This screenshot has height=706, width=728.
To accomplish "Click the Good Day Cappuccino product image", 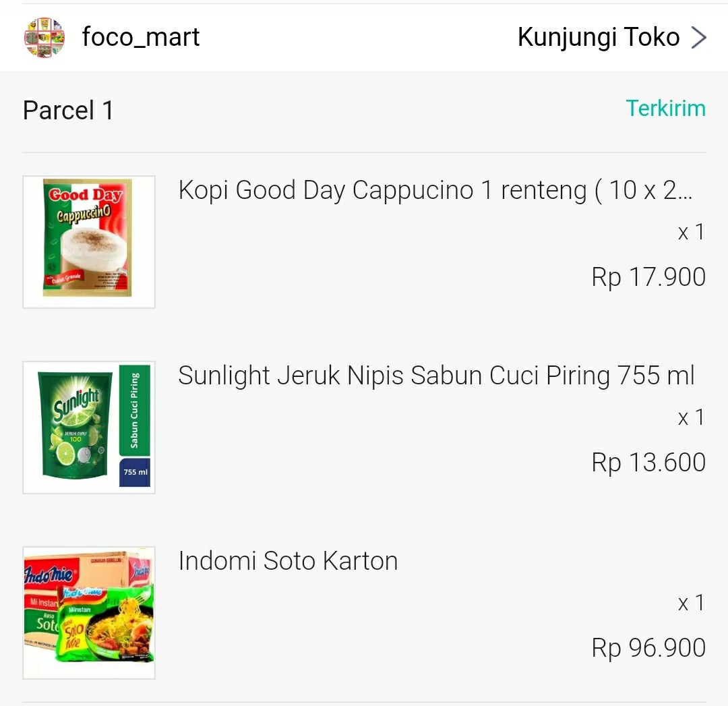I will tap(88, 241).
